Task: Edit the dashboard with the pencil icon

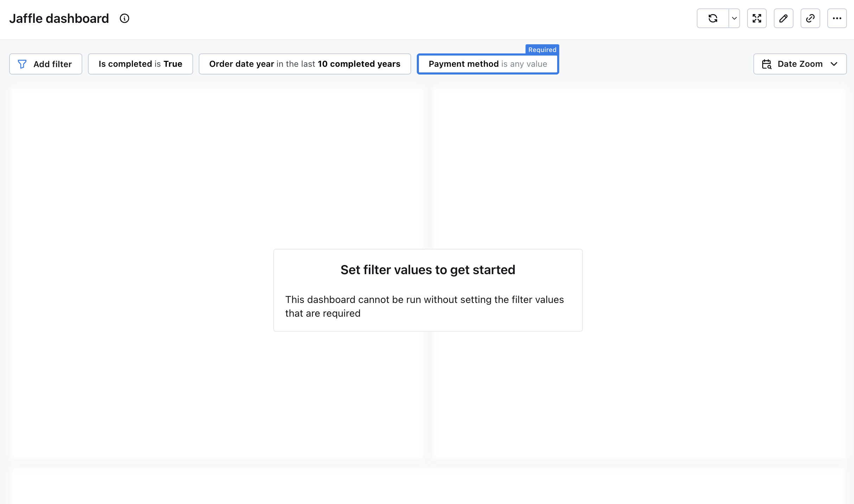Action: (x=784, y=18)
